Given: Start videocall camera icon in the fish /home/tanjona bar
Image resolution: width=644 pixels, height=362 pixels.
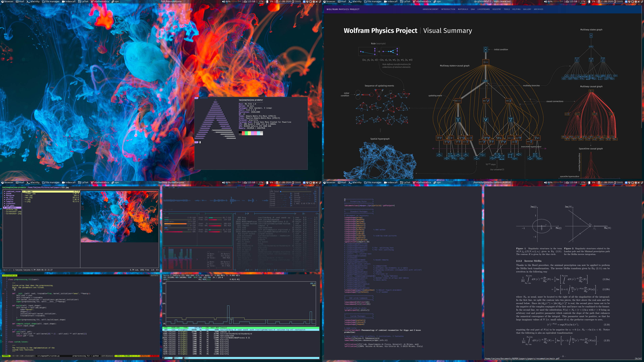Looking at the screenshot, I should coord(64,2).
